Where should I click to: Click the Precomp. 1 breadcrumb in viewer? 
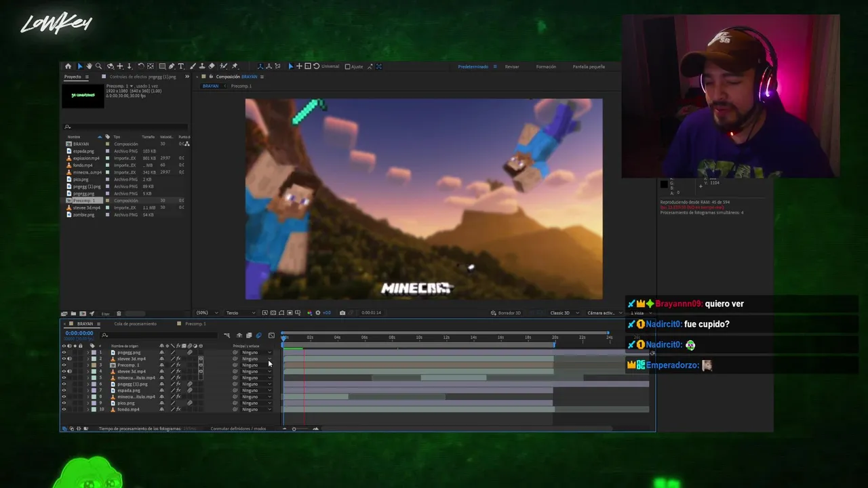pyautogui.click(x=241, y=86)
